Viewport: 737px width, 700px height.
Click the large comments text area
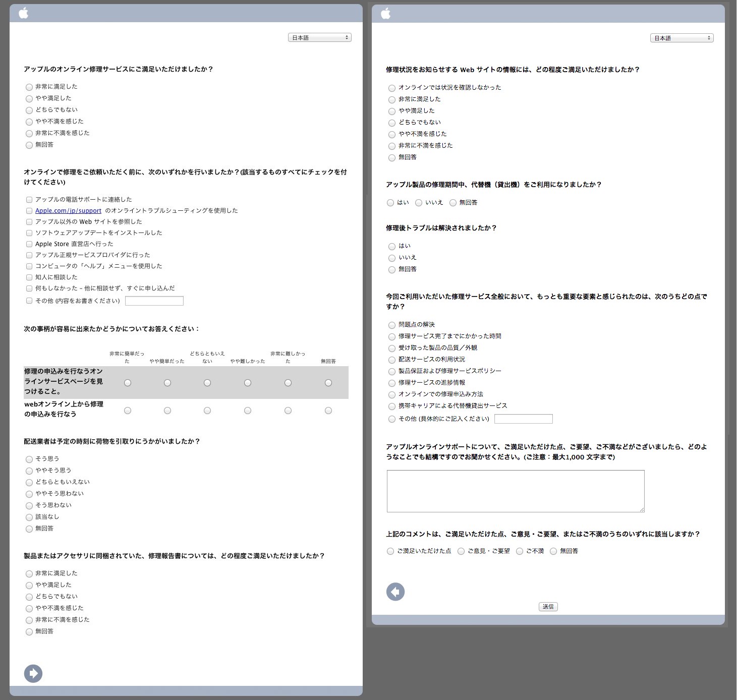(516, 491)
